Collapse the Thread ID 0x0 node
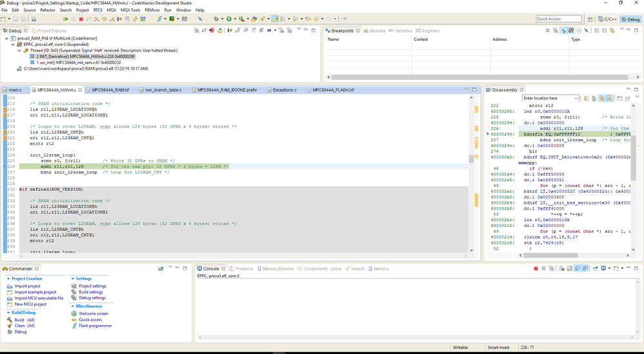This screenshot has width=644, height=354. pyautogui.click(x=19, y=50)
